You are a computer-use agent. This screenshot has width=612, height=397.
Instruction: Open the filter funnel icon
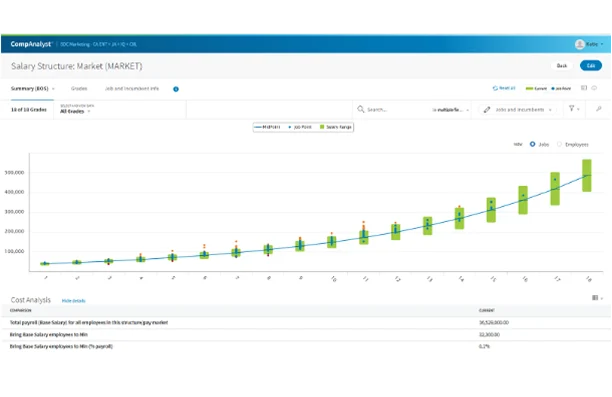tap(571, 109)
